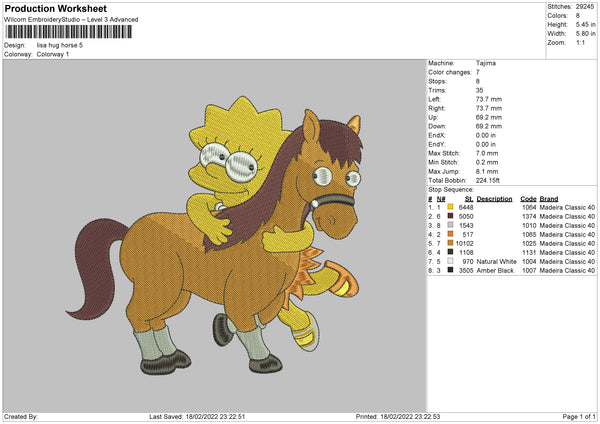Click the min stitch value '0.2 mm'
Screen dimensions: 600x424
(487, 162)
